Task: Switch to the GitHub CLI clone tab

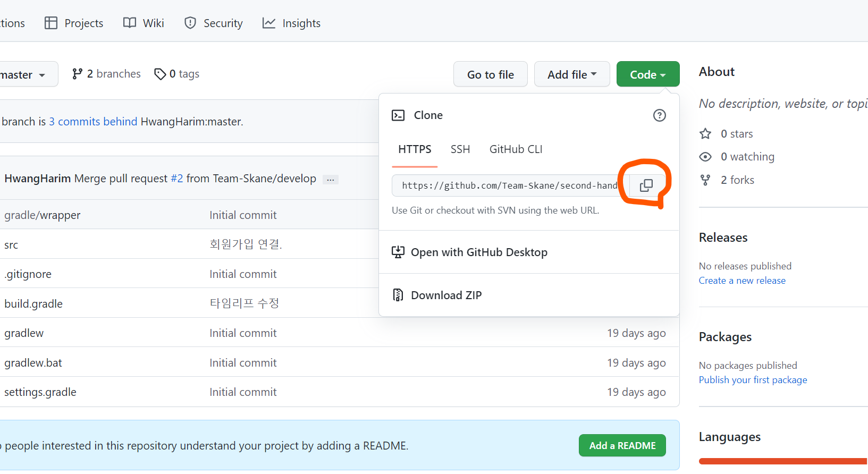Action: pyautogui.click(x=516, y=150)
